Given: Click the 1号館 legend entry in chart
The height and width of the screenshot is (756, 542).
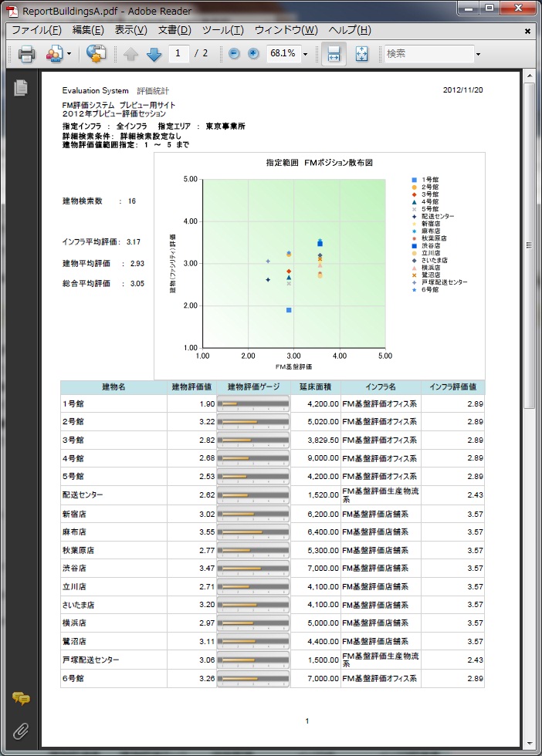Looking at the screenshot, I should point(425,180).
